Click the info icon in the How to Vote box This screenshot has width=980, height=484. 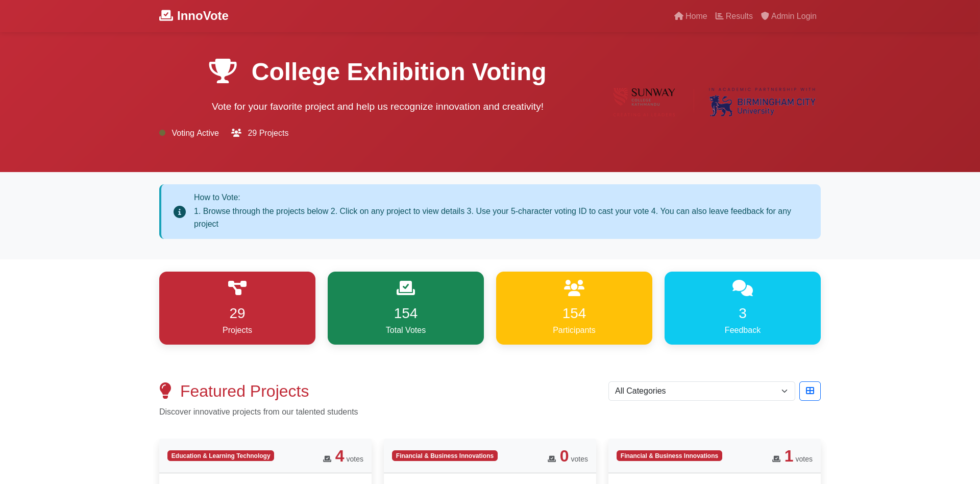click(x=179, y=211)
